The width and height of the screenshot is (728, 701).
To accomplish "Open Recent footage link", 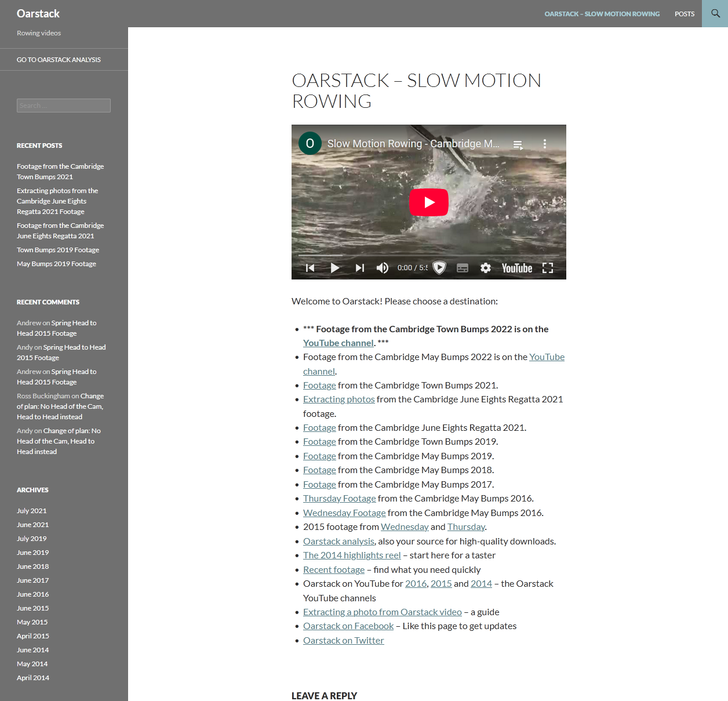I will [x=334, y=570].
